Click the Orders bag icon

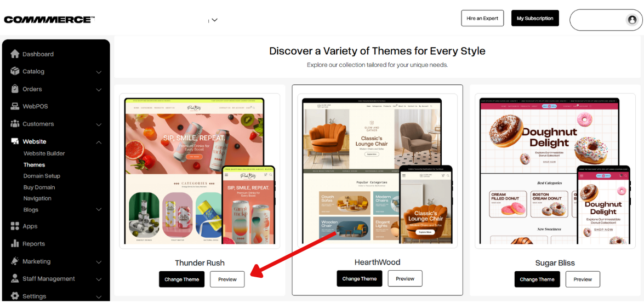tap(15, 89)
